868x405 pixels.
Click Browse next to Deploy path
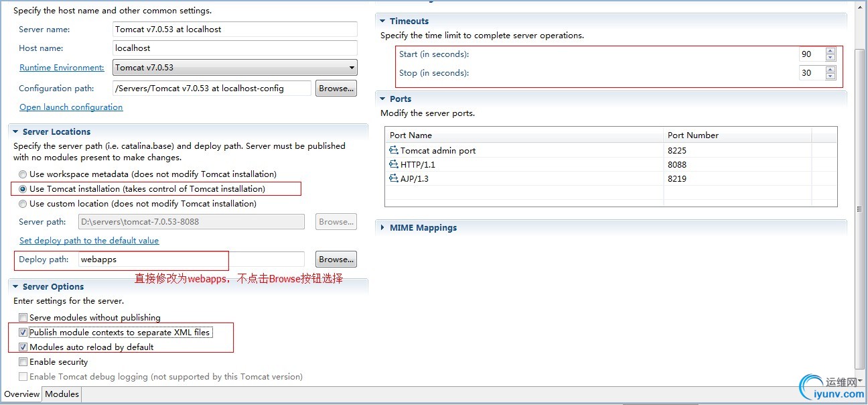[x=336, y=259]
